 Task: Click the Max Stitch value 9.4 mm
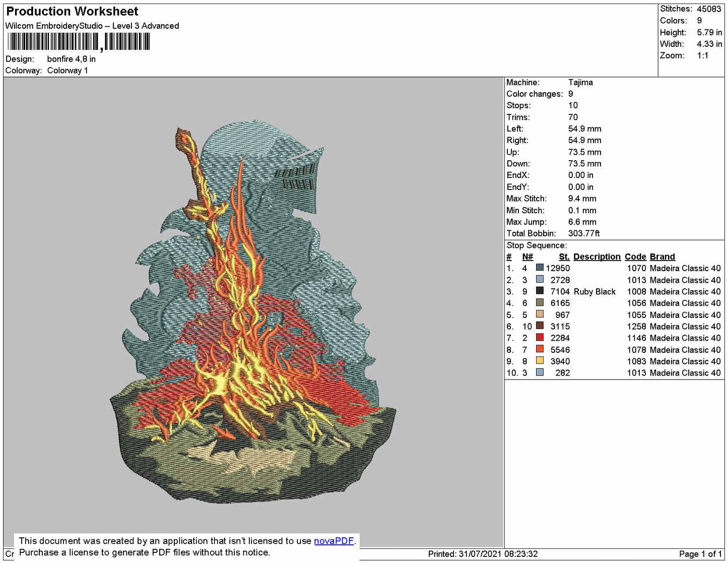(x=582, y=199)
